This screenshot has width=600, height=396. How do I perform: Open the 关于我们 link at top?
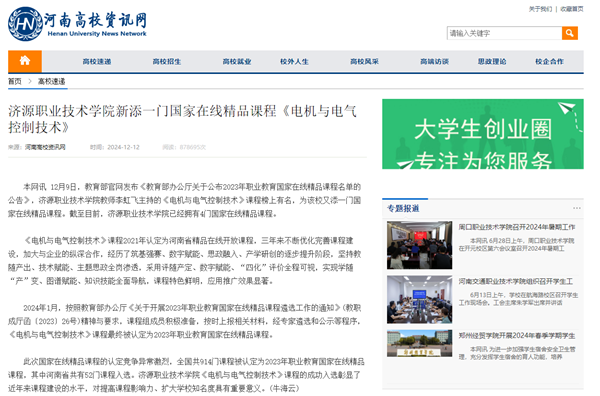coord(540,9)
